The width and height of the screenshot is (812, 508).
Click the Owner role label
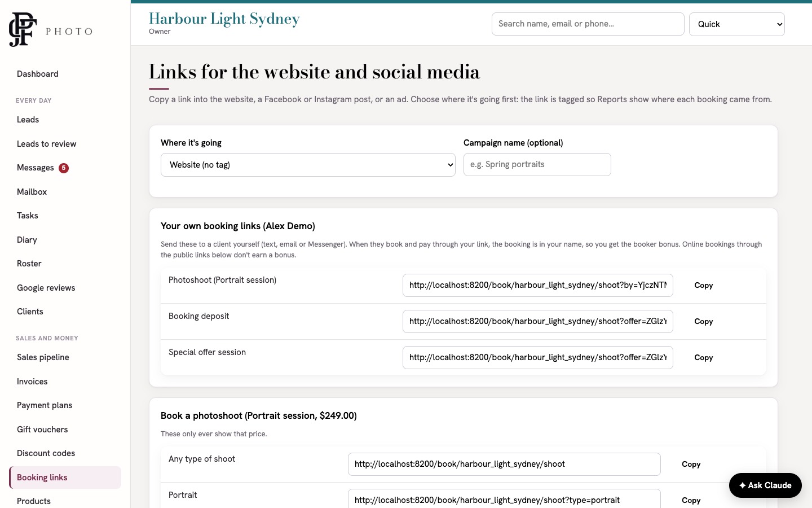[160, 32]
